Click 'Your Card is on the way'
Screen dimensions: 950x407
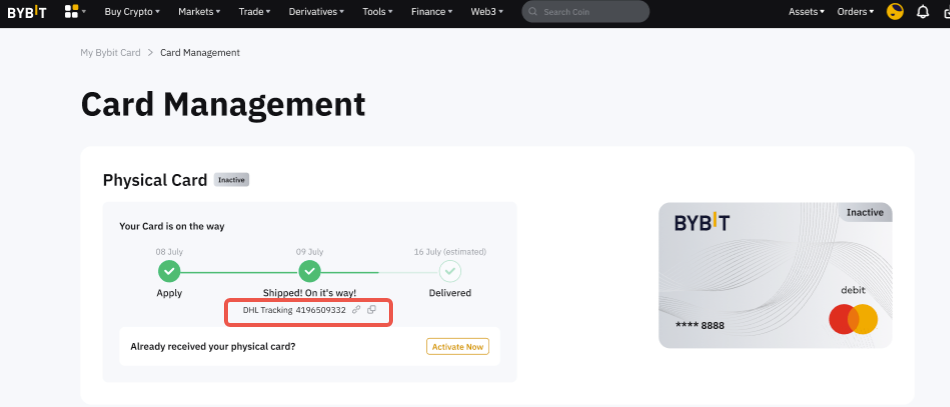171,227
